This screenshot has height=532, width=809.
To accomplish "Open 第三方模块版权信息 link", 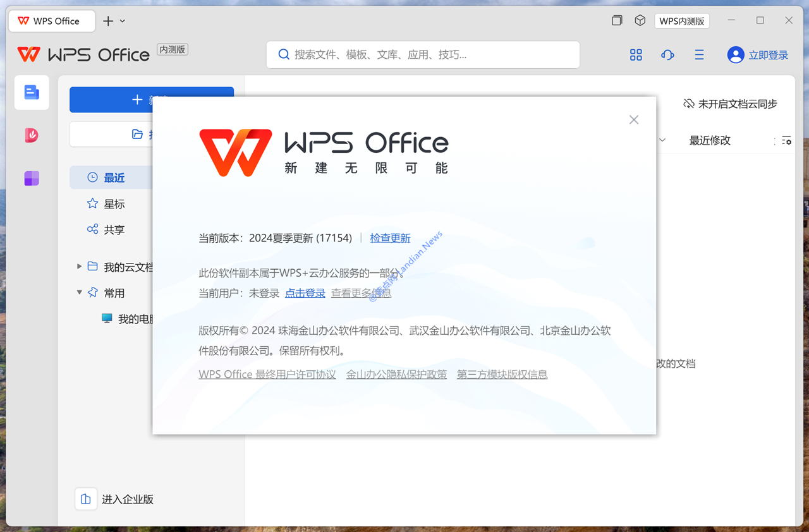I will [502, 374].
